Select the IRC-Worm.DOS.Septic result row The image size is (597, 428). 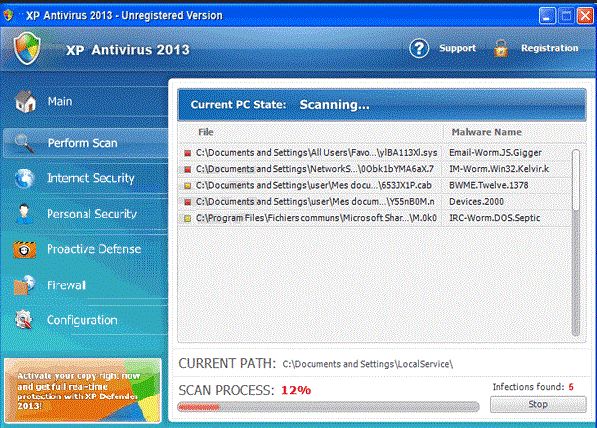click(375, 218)
